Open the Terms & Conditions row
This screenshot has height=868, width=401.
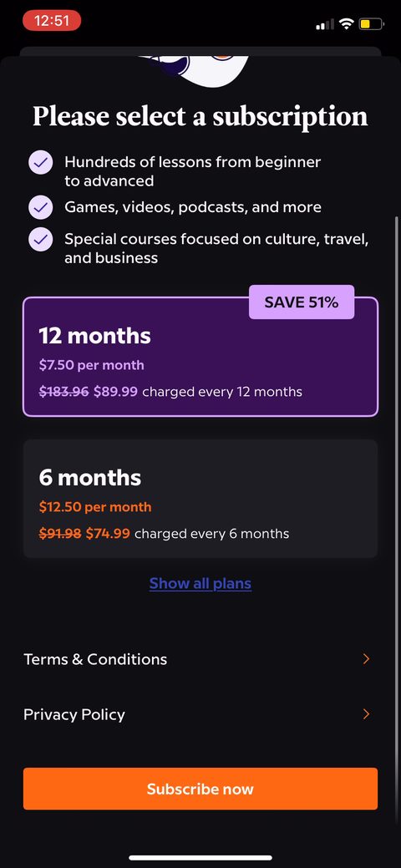[x=200, y=659]
